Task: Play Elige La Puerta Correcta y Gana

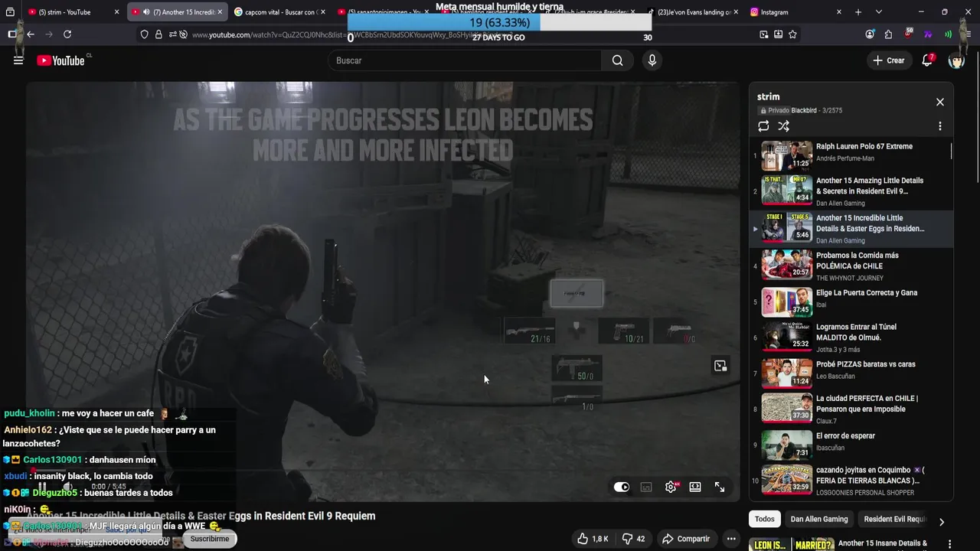Action: click(851, 302)
